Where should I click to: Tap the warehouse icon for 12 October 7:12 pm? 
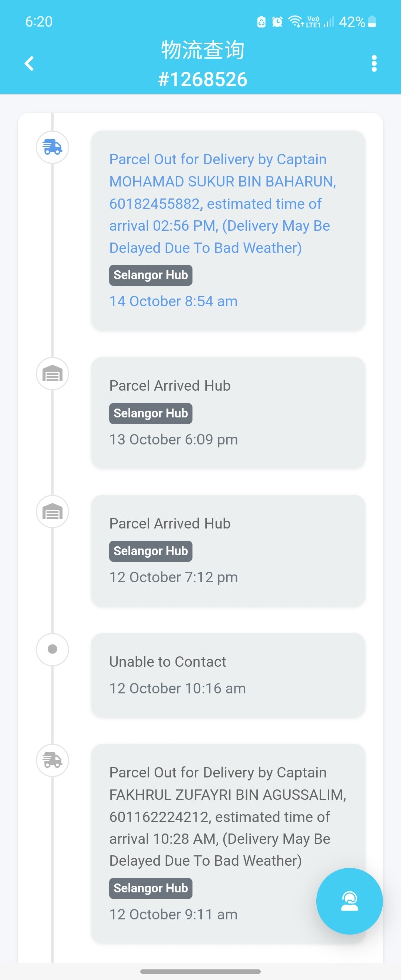tap(52, 512)
